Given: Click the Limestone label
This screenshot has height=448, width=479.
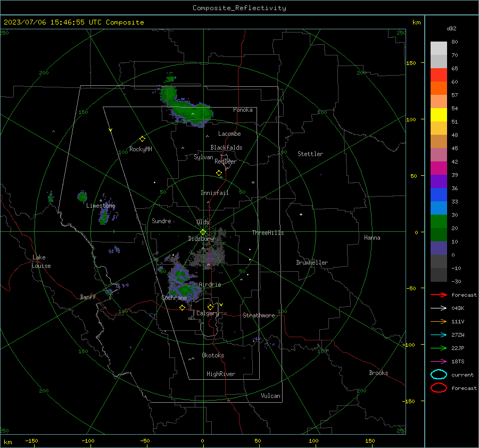Looking at the screenshot, I should (101, 206).
